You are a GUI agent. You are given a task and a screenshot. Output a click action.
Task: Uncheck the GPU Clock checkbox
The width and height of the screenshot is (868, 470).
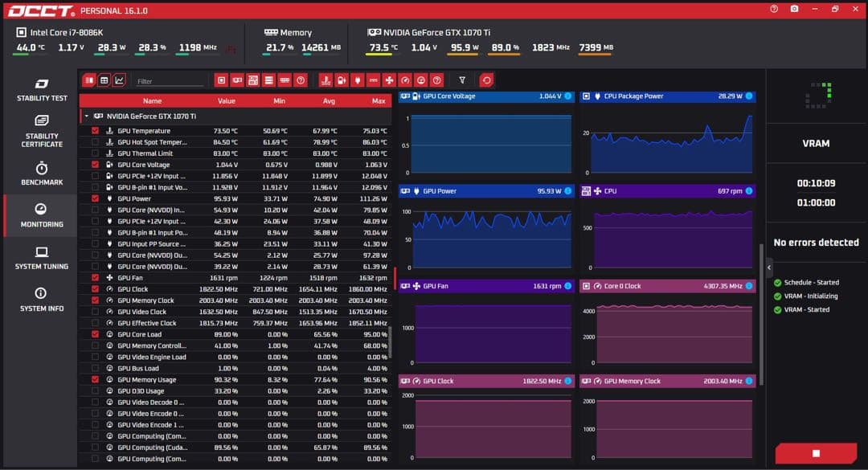(95, 289)
